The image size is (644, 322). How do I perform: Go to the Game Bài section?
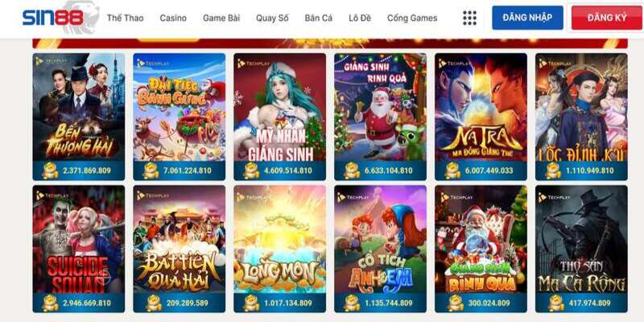click(x=221, y=18)
